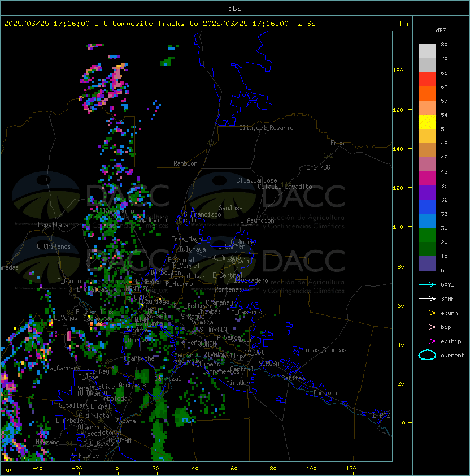The width and height of the screenshot is (470, 476).
Task: Select the slate 5-10 dBZ swatch
Action: [427, 263]
